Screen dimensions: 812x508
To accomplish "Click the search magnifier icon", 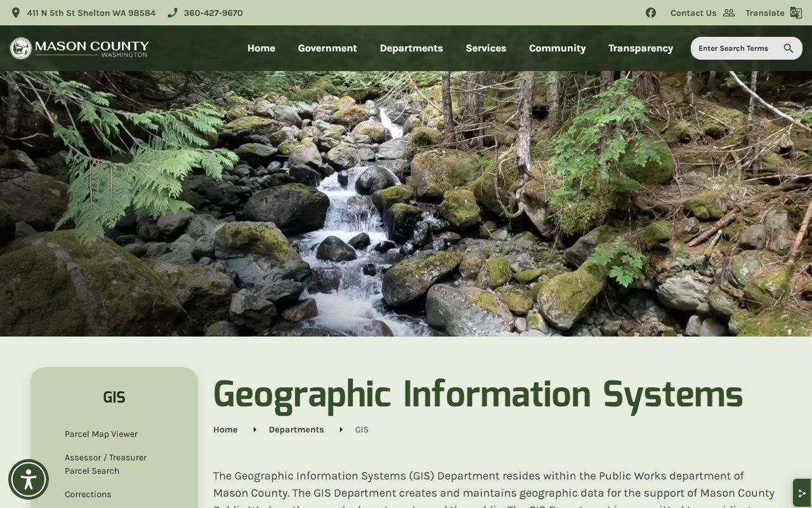I will (x=789, y=48).
